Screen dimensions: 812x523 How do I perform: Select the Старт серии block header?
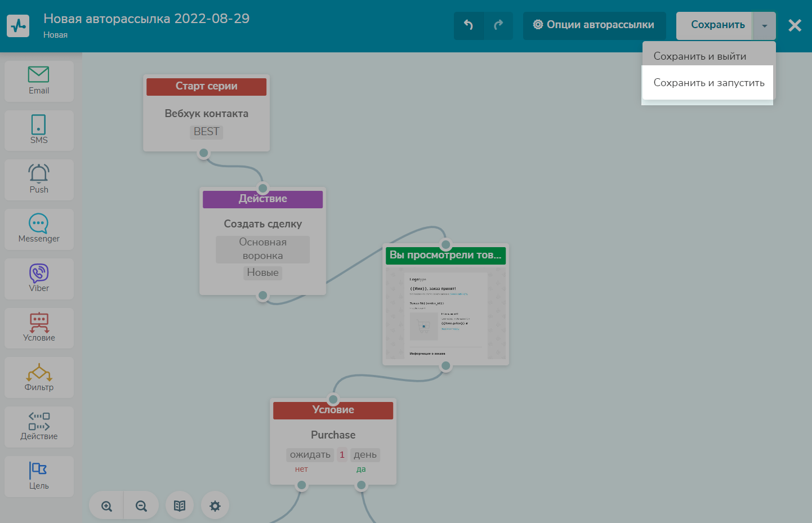tap(207, 87)
